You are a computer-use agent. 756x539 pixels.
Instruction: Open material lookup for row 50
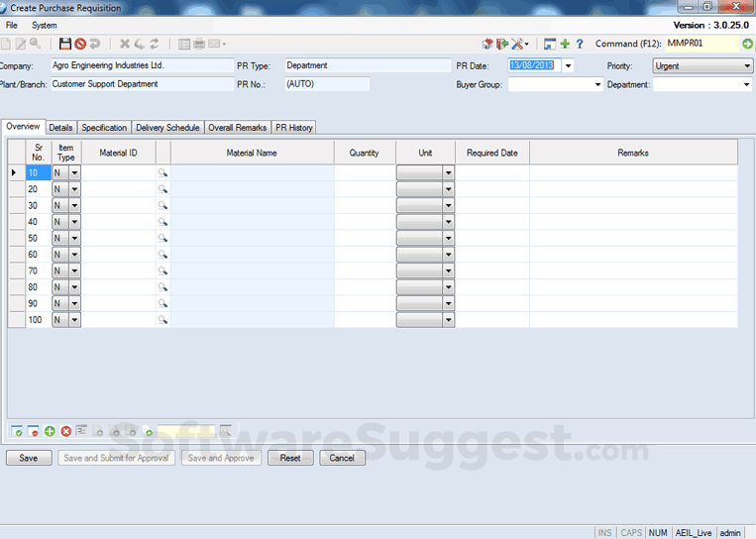point(162,238)
